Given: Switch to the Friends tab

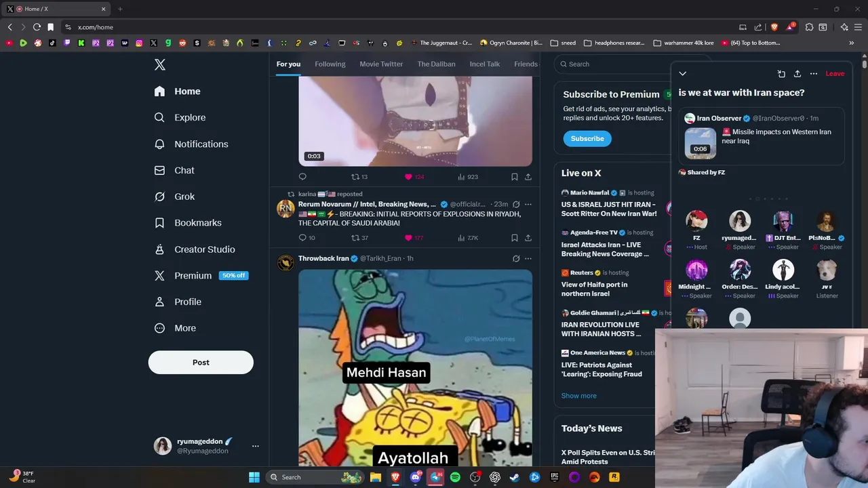Looking at the screenshot, I should pos(526,64).
